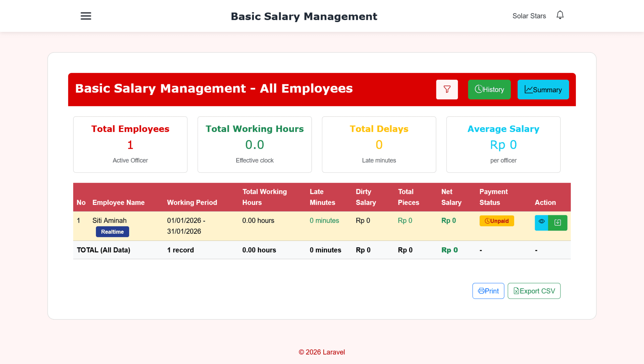This screenshot has width=644, height=364.
Task: Click the Unpaid payment status badge
Action: coord(496,221)
